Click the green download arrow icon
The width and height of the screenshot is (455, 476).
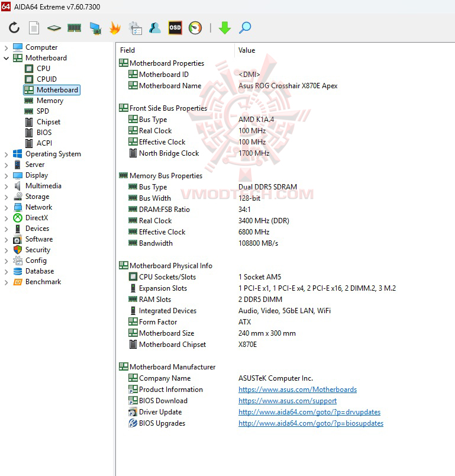(x=225, y=28)
